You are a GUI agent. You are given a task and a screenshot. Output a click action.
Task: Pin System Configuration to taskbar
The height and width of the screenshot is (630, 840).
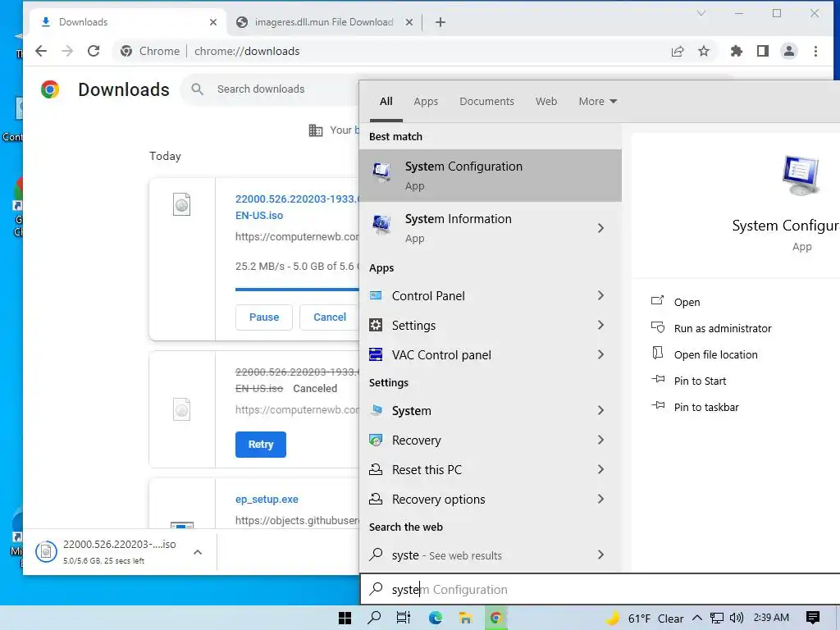pos(706,407)
